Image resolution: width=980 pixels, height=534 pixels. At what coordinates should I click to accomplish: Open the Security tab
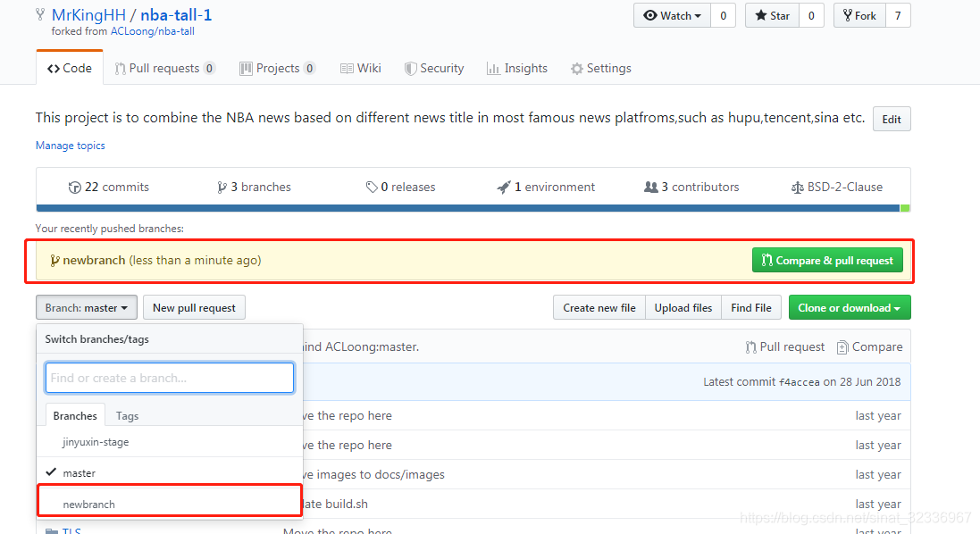pos(434,68)
